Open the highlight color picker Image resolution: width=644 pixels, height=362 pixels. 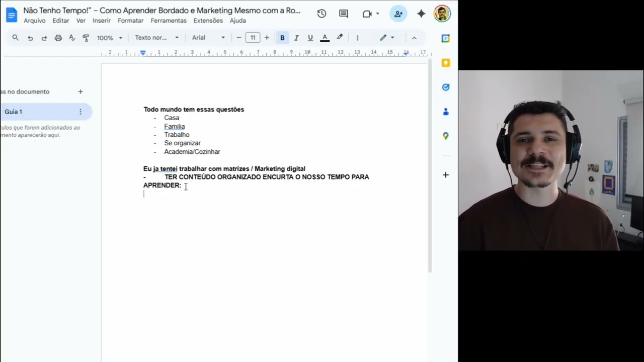pos(340,38)
